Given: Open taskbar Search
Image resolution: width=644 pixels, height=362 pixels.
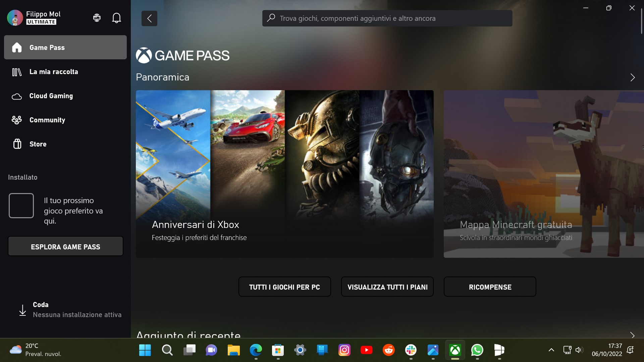Looking at the screenshot, I should point(167,350).
